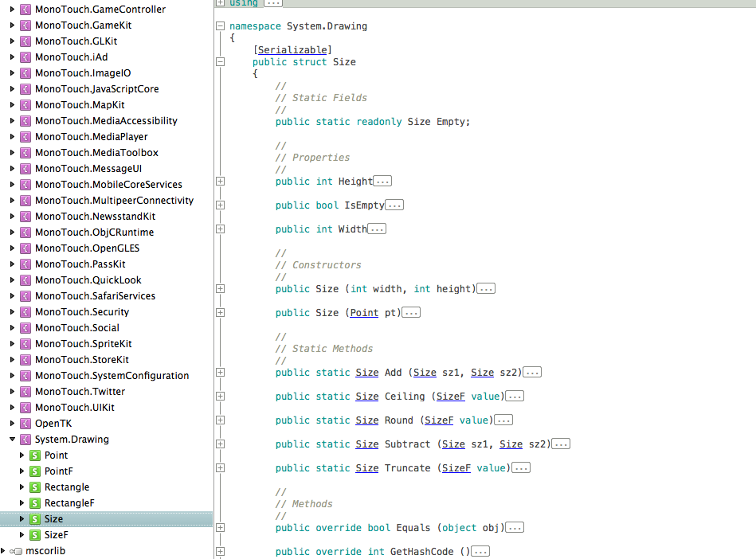Expand the Equals method fold marker
756x559 pixels.
point(221,528)
